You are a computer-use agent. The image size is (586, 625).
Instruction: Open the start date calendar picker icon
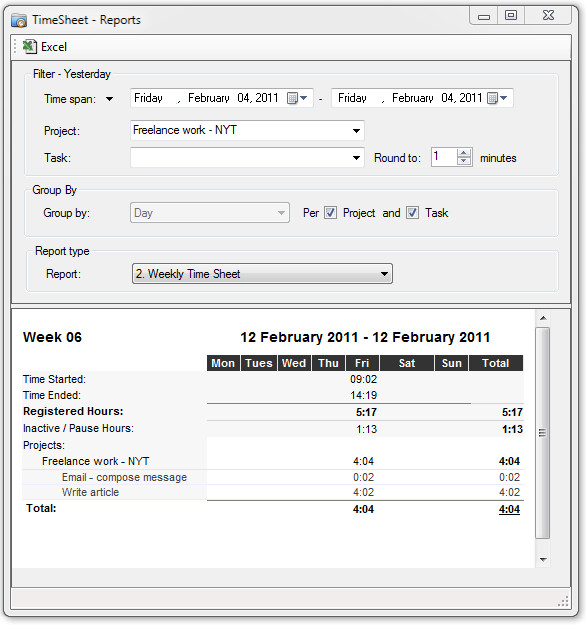[297, 98]
